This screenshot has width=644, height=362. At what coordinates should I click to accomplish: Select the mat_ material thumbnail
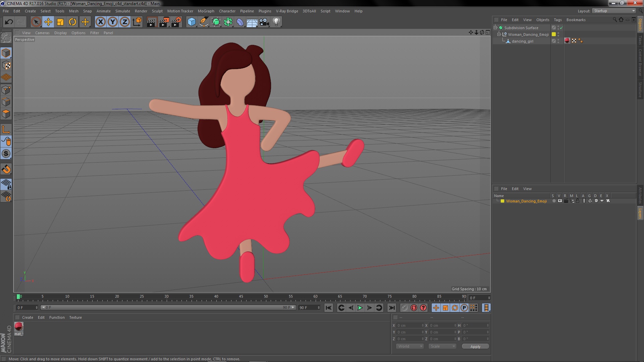click(x=19, y=326)
